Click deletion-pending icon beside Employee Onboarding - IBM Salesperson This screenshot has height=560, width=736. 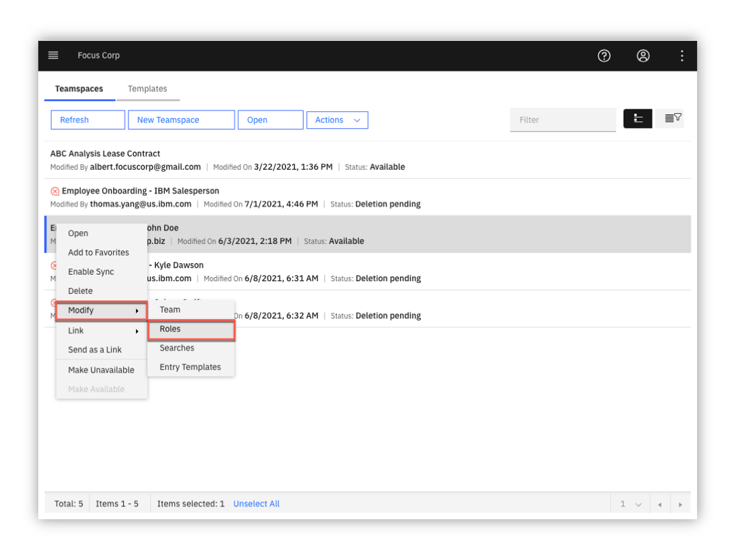click(55, 191)
